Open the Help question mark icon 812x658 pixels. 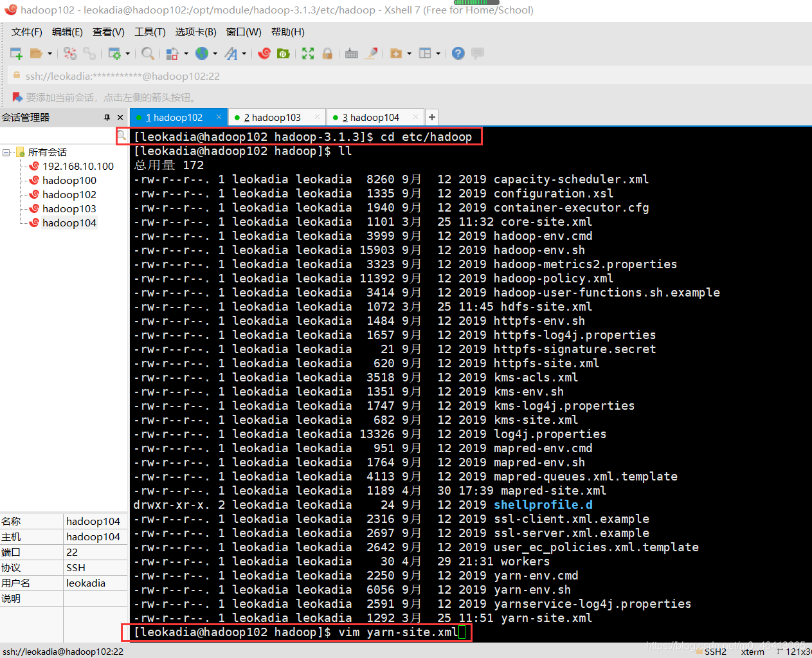(x=458, y=53)
